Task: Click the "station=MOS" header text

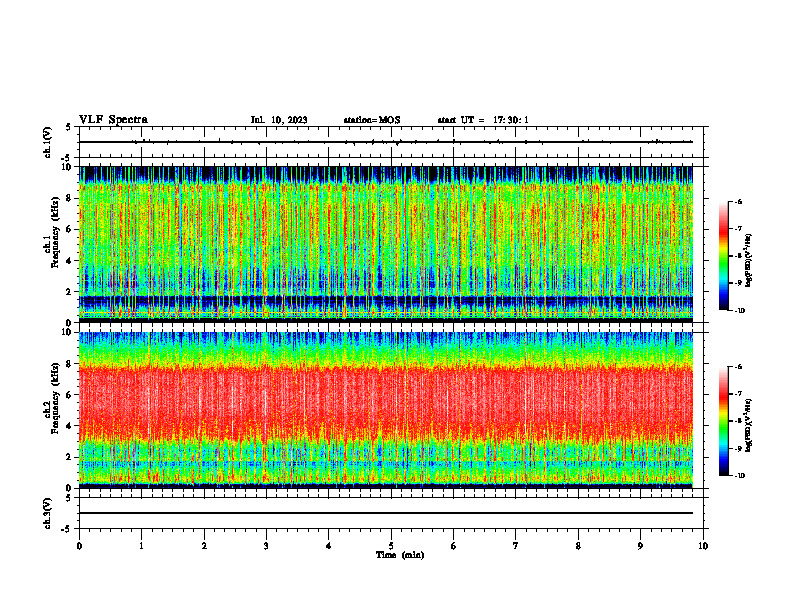Action: tap(372, 120)
